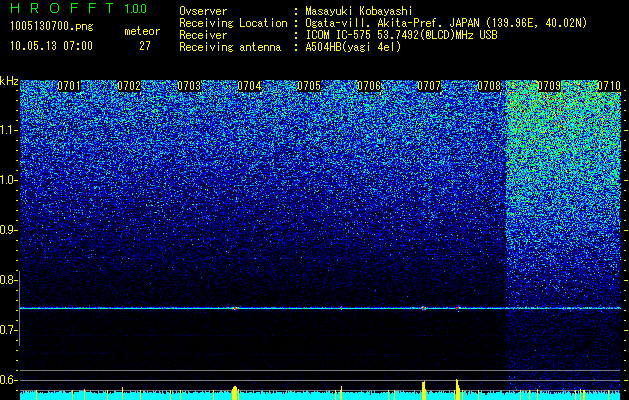Click the 0703 time marker
629x400 pixels.
point(189,86)
